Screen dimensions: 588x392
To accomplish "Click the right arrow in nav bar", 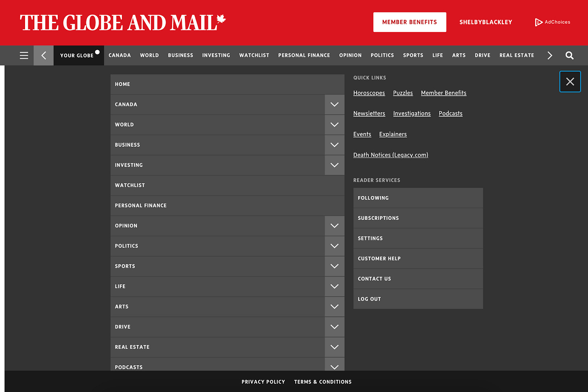I will (550, 55).
